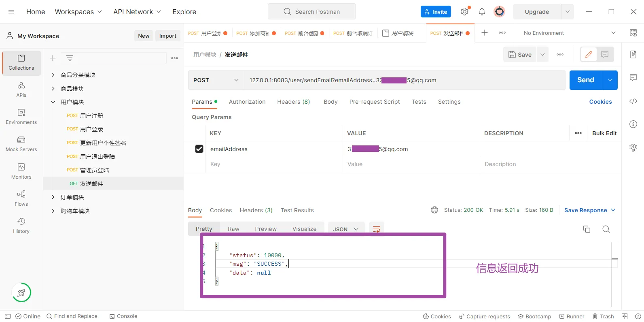Click the request URL input field
The image size is (644, 322).
click(405, 80)
